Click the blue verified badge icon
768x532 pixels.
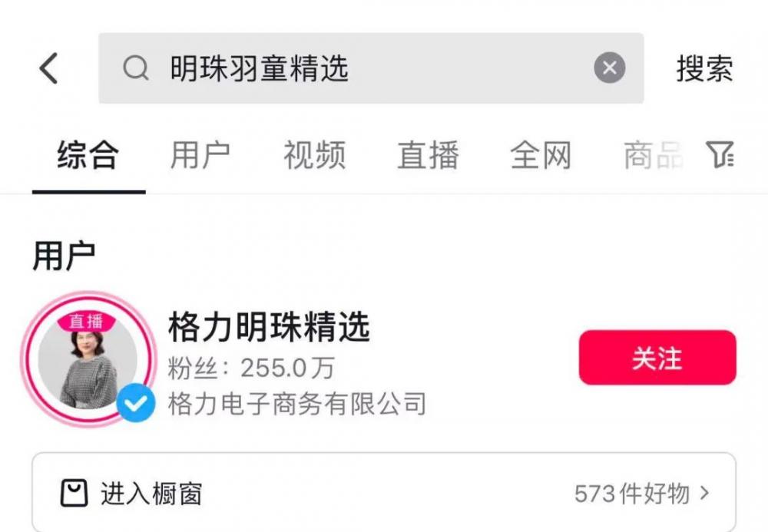tap(136, 403)
